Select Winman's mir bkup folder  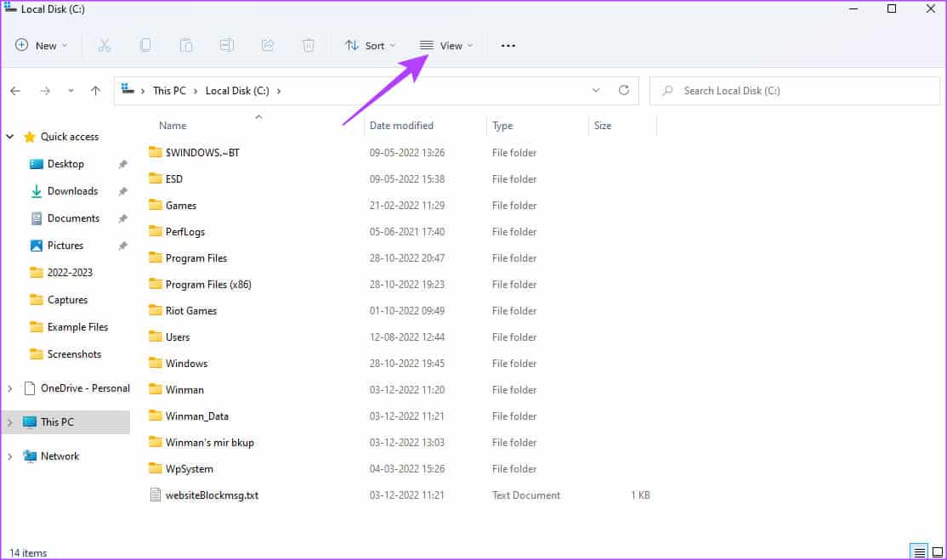[x=210, y=443]
